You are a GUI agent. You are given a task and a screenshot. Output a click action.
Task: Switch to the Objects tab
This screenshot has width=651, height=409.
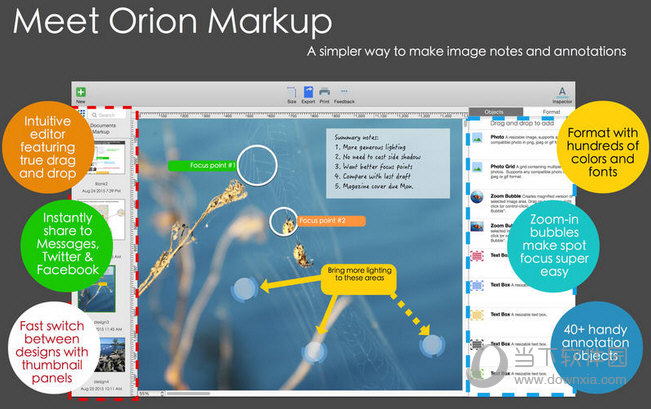(x=495, y=112)
